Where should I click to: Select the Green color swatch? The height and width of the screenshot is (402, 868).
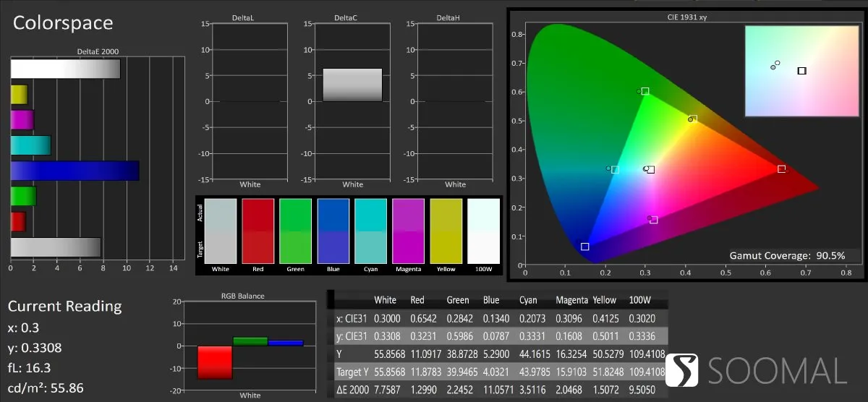pos(297,231)
